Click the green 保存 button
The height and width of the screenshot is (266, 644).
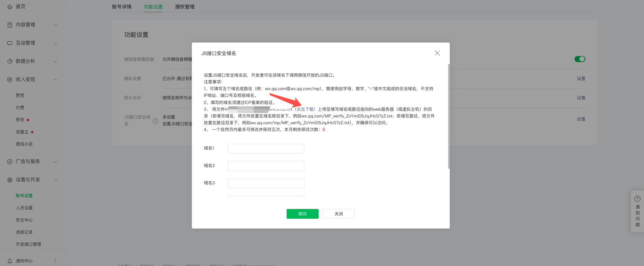302,214
